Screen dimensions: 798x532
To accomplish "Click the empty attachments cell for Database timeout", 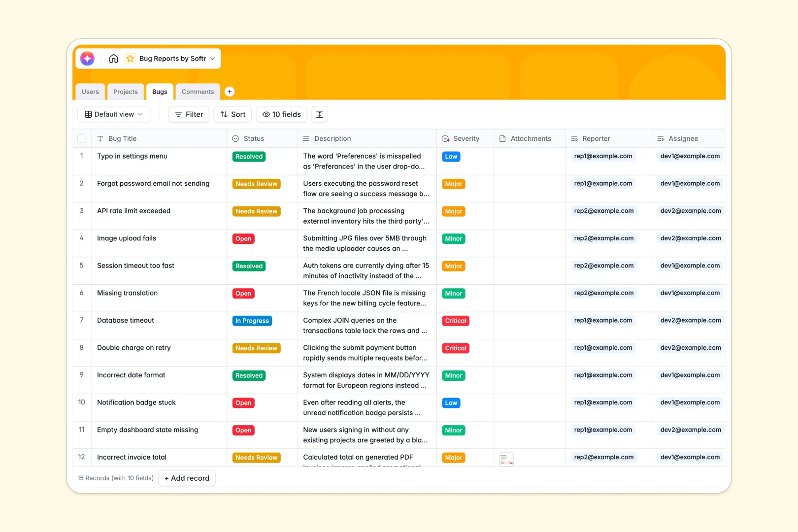I will pyautogui.click(x=530, y=326).
